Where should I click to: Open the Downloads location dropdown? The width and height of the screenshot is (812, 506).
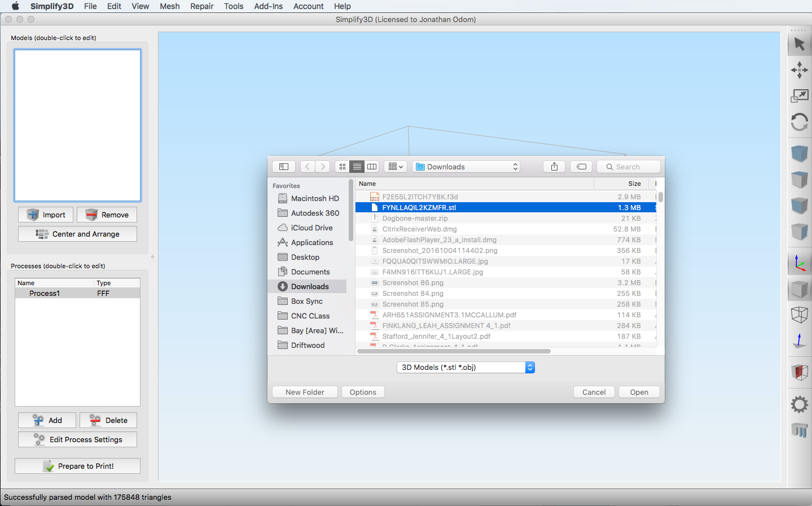point(466,167)
